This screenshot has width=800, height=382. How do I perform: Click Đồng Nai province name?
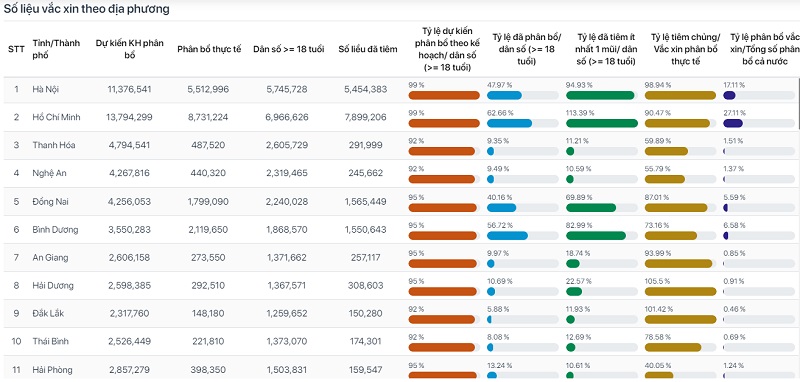(50, 201)
